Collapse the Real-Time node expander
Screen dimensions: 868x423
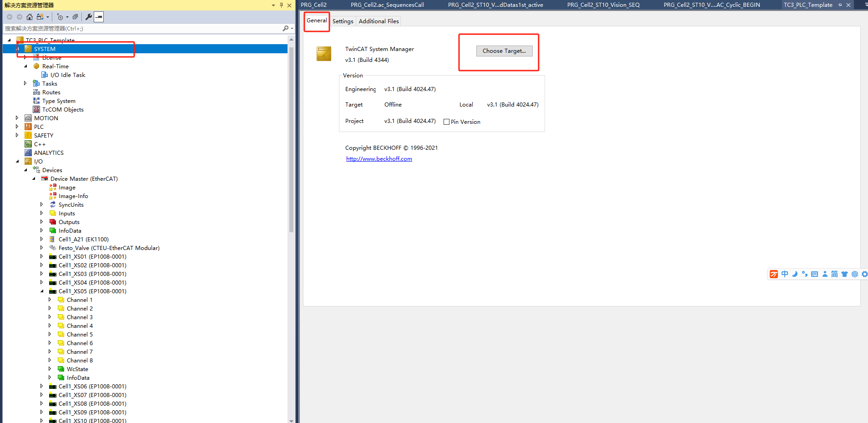26,66
